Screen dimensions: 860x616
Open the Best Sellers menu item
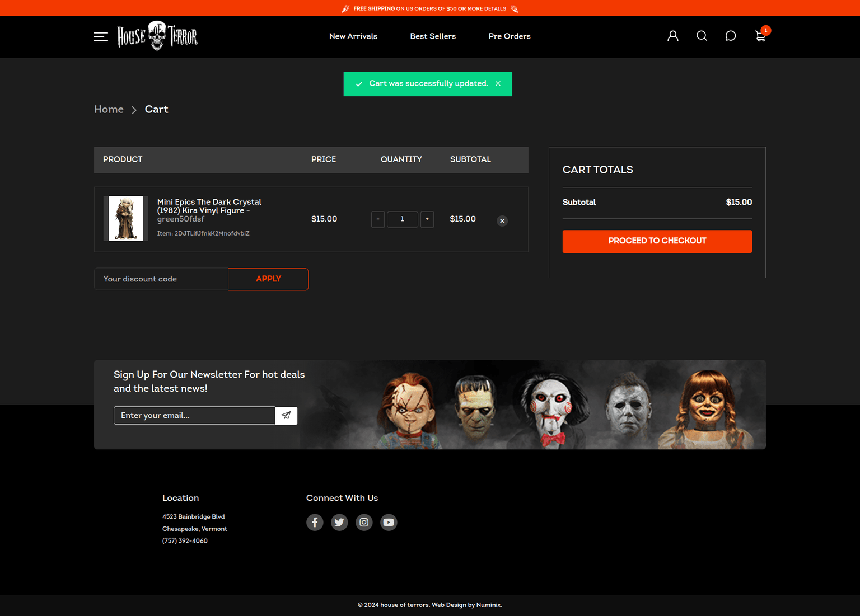click(433, 36)
